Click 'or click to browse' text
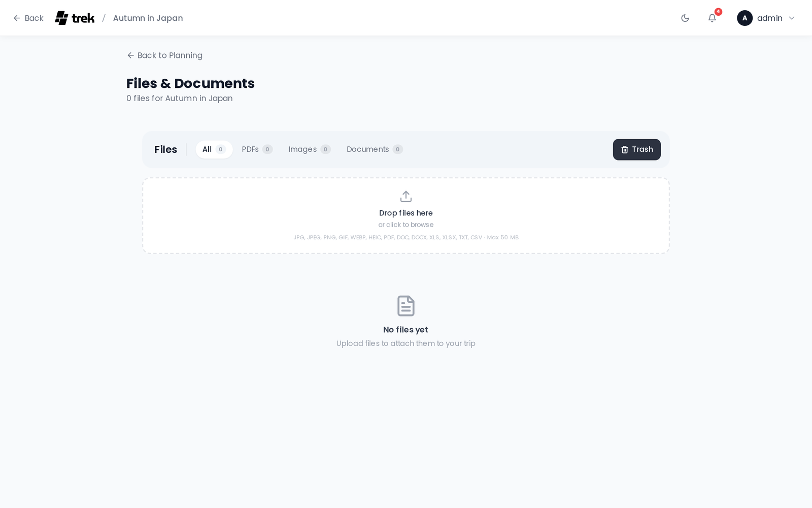Viewport: 812px width, 508px height. (406, 225)
